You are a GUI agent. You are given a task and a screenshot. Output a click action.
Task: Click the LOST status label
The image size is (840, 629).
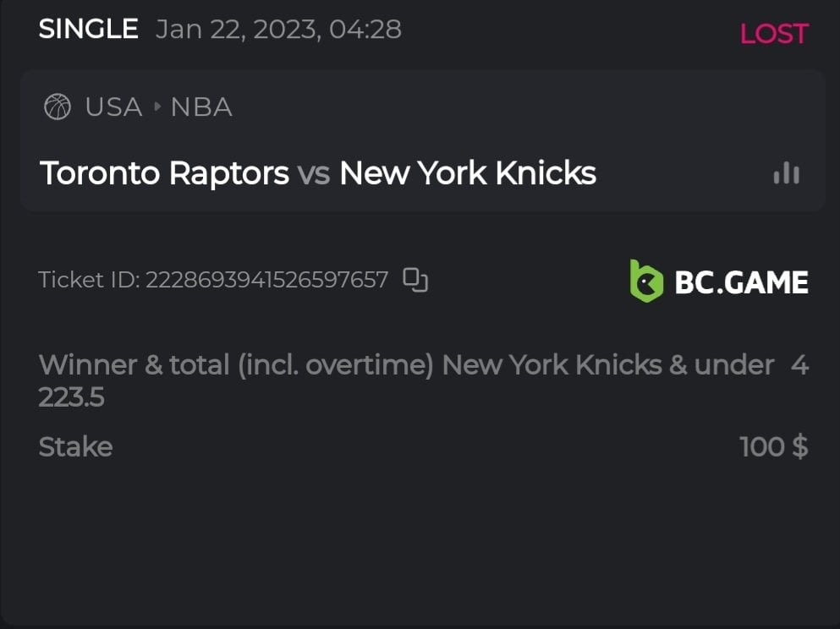[x=774, y=34]
